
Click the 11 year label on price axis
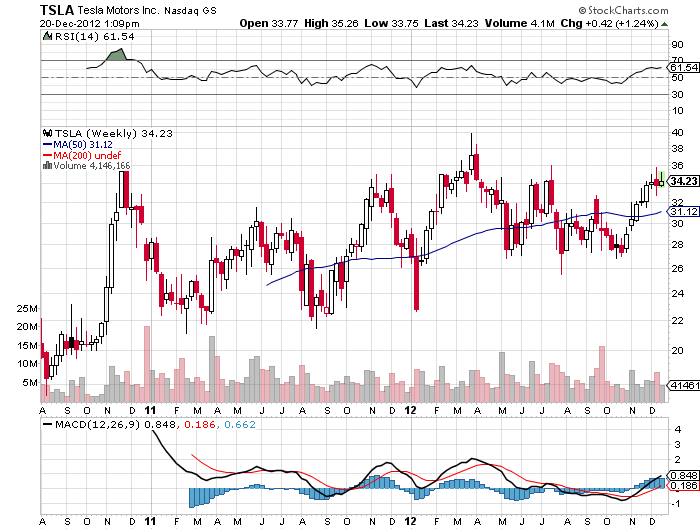pyautogui.click(x=151, y=410)
